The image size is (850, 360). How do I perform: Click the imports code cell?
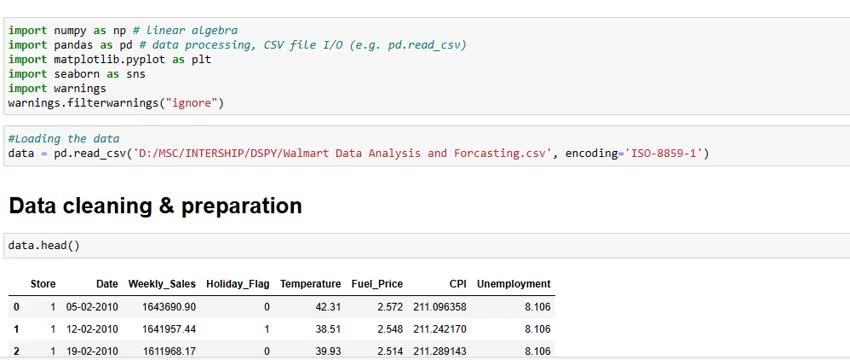pos(427,66)
